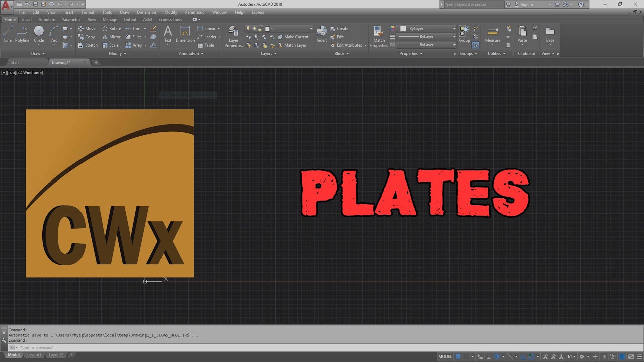Toggle clean screen mode in status bar
Viewport: 644px width, 362px height.
tap(631, 356)
